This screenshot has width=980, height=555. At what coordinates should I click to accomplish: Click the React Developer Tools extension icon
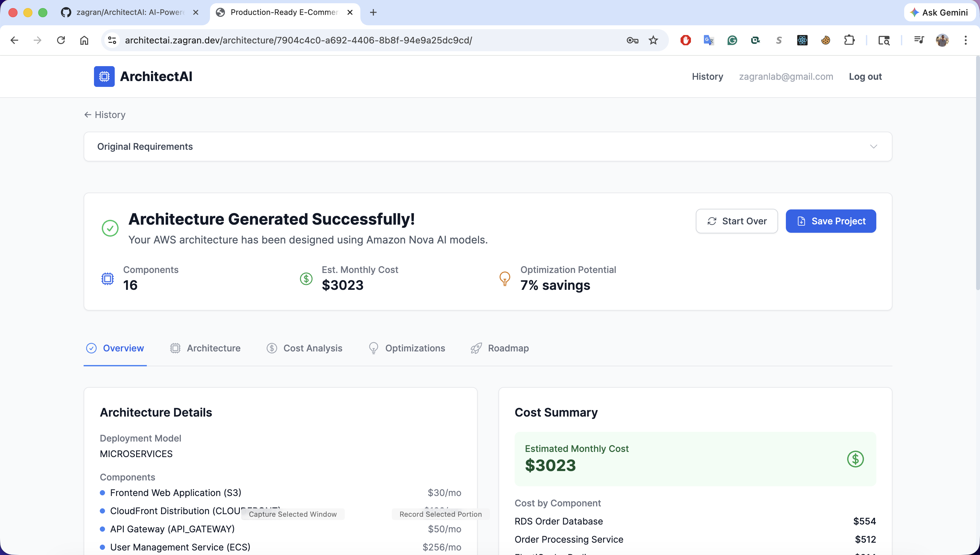[x=802, y=41]
